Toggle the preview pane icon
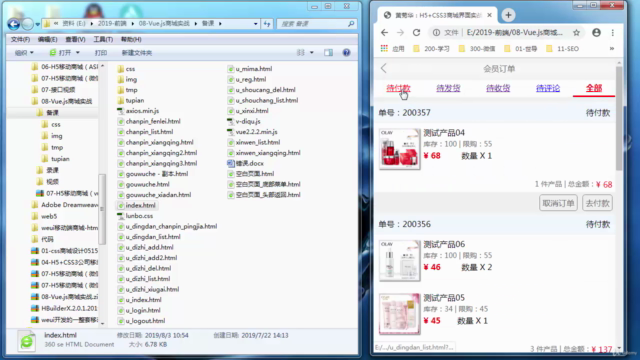The height and width of the screenshot is (360, 640). point(328,53)
